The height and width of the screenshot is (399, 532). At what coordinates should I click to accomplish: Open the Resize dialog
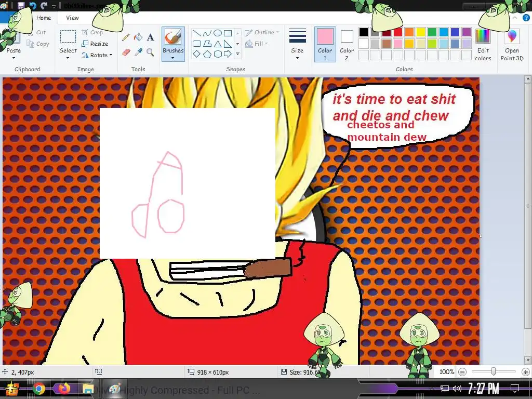point(95,44)
